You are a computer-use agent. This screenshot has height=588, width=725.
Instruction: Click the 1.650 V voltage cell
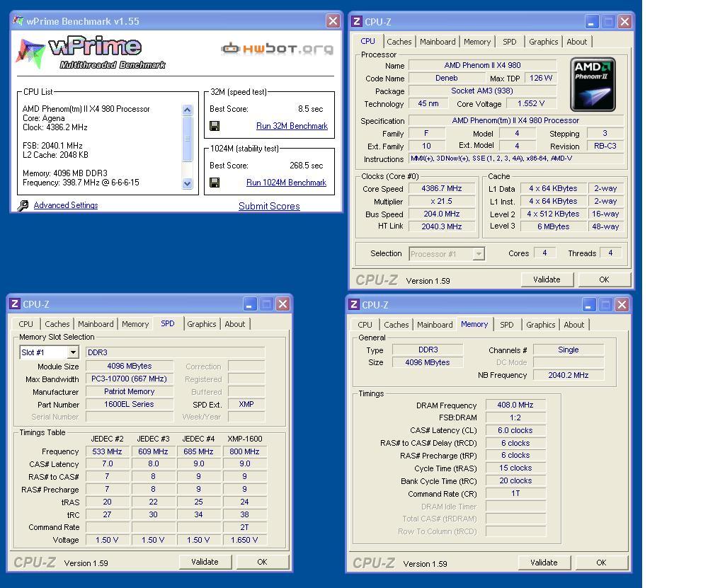click(x=244, y=540)
